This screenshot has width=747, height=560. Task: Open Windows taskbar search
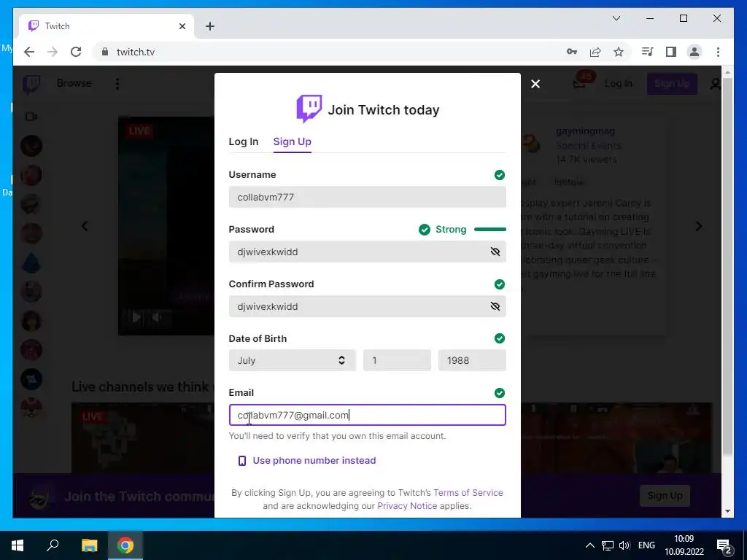click(53, 545)
